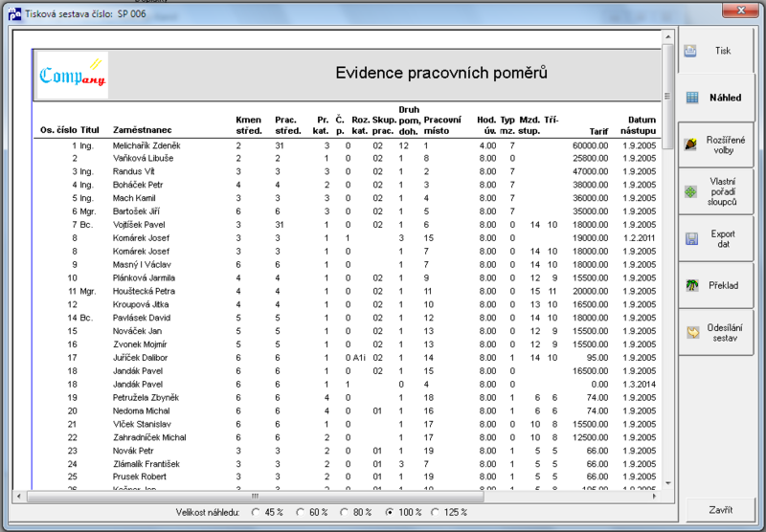The width and height of the screenshot is (766, 532).
Task: Click employee name Zvonek Mojmír
Action: pyautogui.click(x=140, y=344)
